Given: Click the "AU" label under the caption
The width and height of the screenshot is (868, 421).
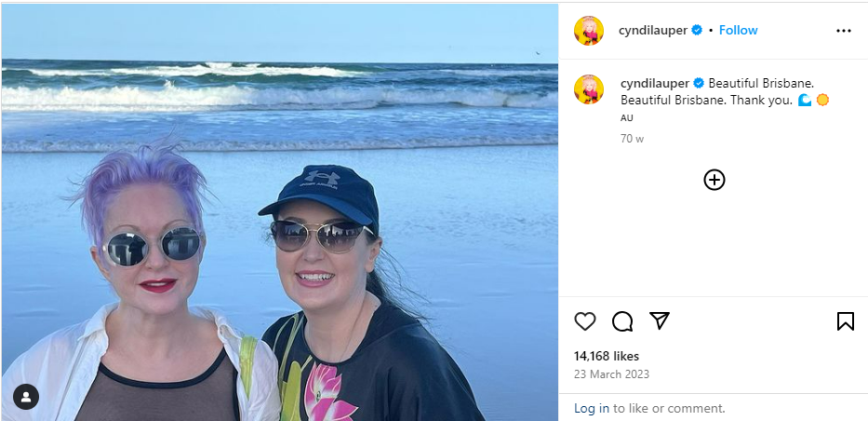Looking at the screenshot, I should (626, 118).
